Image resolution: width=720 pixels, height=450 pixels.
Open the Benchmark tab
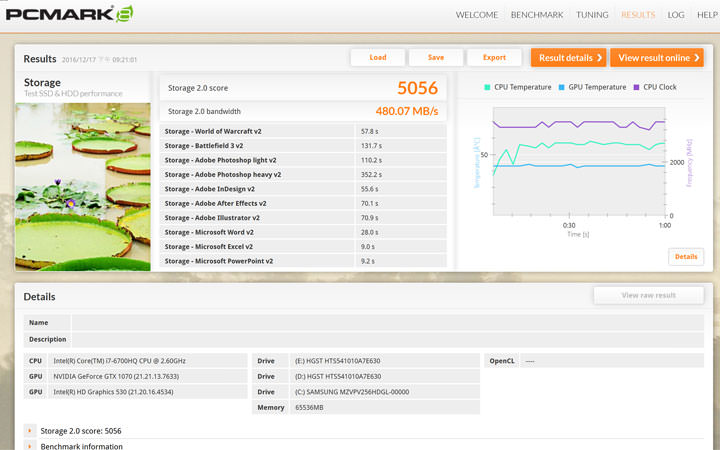pyautogui.click(x=537, y=15)
